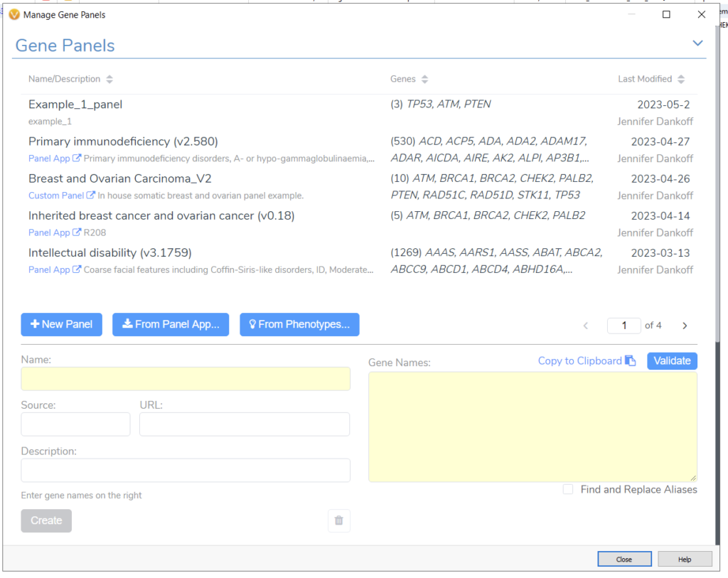Viewport: 728px width, 578px height.
Task: Click the New Panel button
Action: tap(62, 324)
